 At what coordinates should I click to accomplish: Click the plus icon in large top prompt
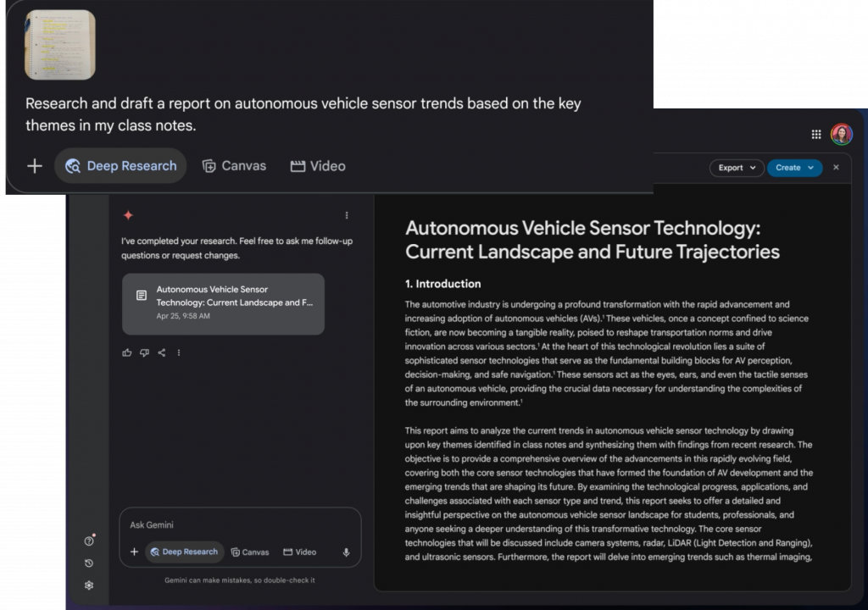coord(35,166)
